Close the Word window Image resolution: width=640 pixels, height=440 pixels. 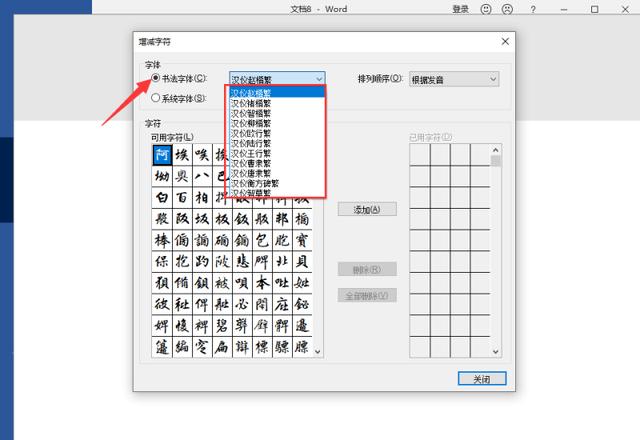(x=625, y=9)
